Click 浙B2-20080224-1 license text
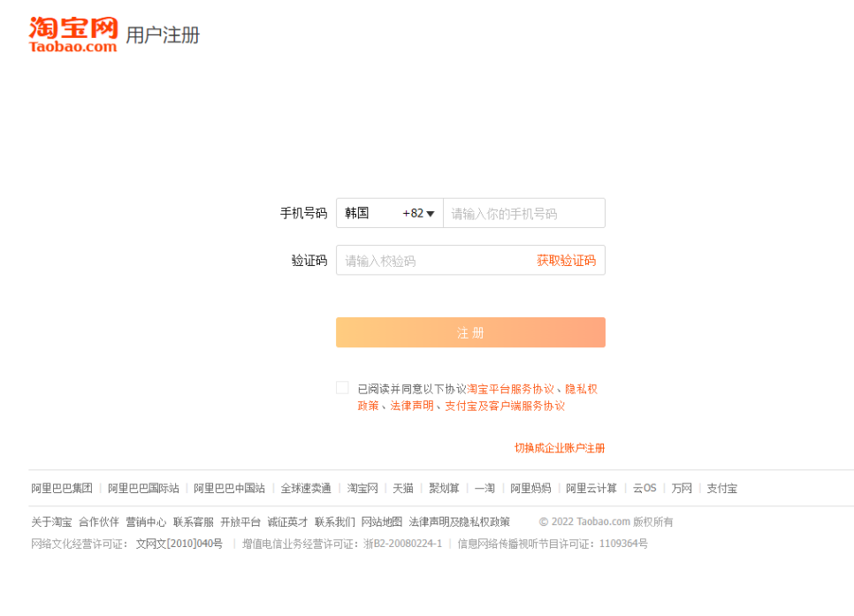The image size is (854, 616). pyautogui.click(x=403, y=544)
